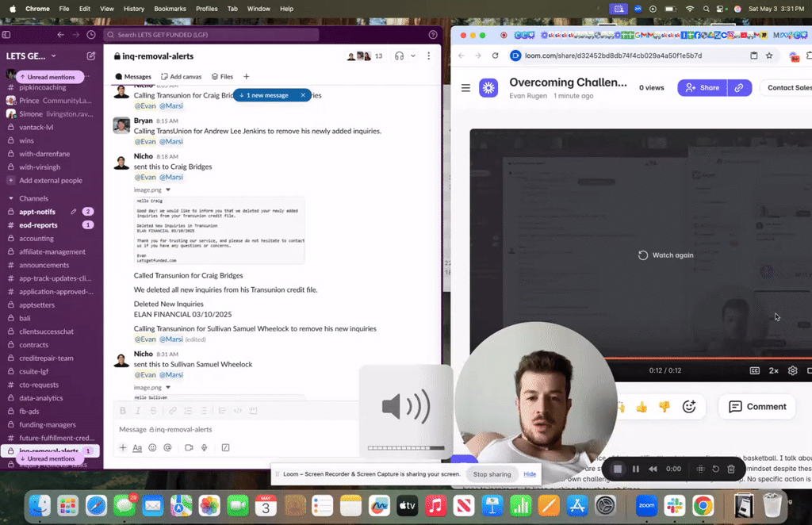Click the Comment button
Screen dimensions: 812x525
[757, 407]
